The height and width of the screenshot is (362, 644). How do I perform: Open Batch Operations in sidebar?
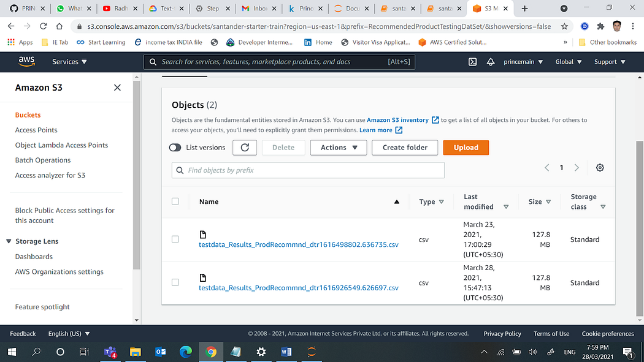point(43,160)
